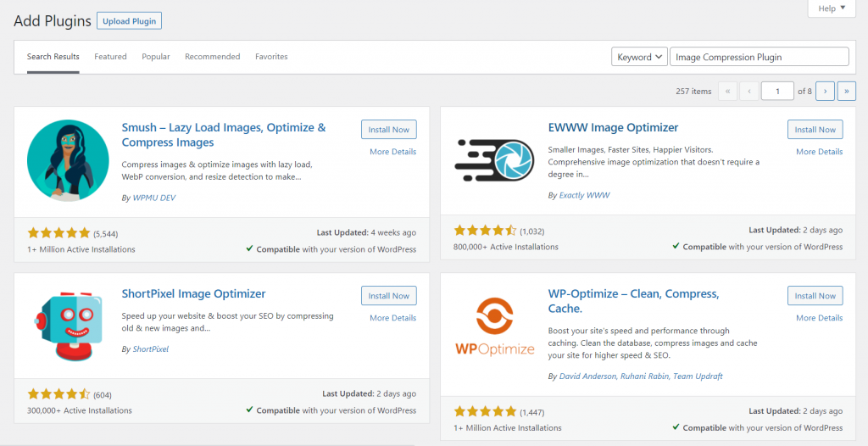Click WP-Optimize star rating
This screenshot has height=446, width=868.
(485, 411)
